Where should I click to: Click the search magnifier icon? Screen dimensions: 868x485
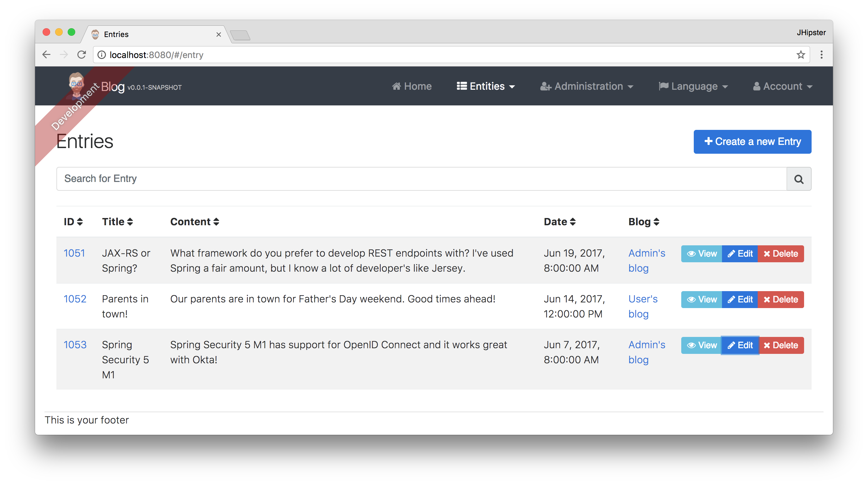tap(799, 179)
